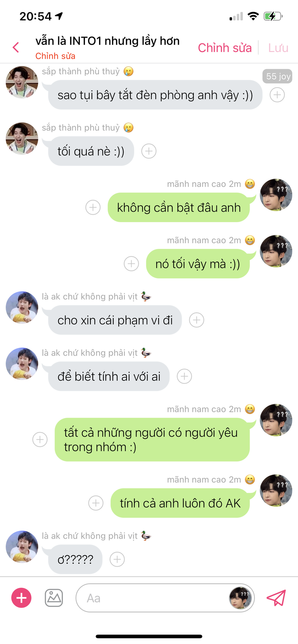Tap small red "Chỉnh sửa" under chat title
Viewport: 298px width, 644px height.
pyautogui.click(x=55, y=56)
